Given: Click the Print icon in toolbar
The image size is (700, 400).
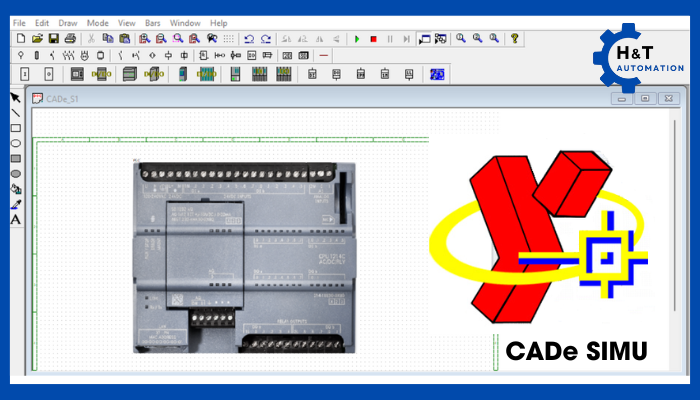Looking at the screenshot, I should (70, 38).
